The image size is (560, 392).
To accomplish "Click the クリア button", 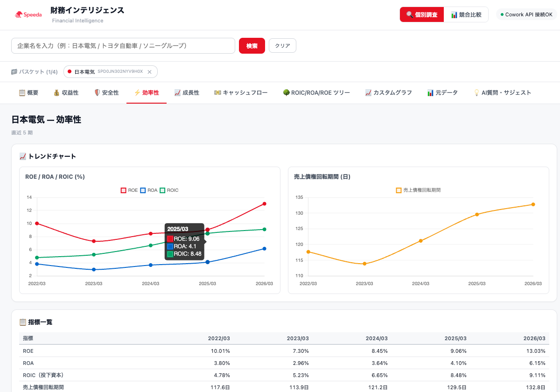I will 282,46.
